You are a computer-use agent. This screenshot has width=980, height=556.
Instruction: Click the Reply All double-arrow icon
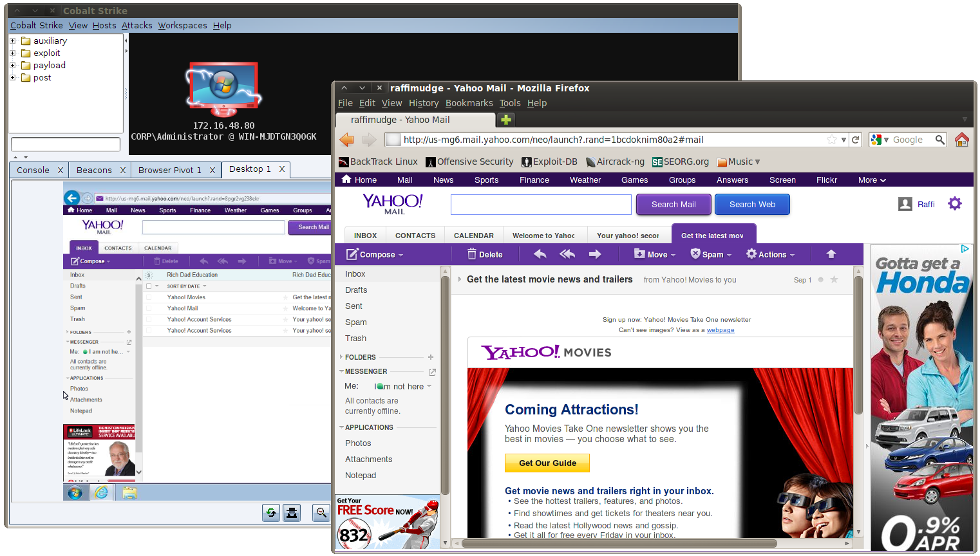pos(567,254)
